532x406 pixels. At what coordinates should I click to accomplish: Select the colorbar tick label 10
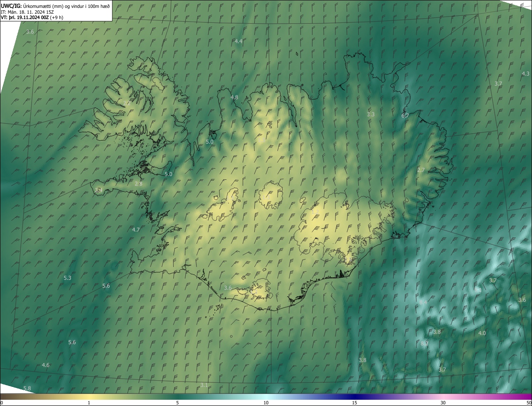pos(266,403)
